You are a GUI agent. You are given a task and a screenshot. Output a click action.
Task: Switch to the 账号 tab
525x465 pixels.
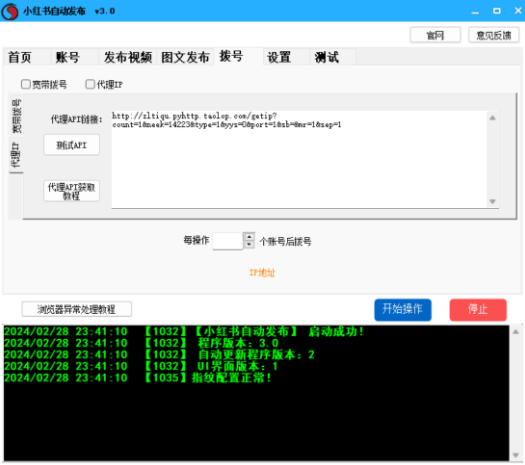tap(74, 57)
